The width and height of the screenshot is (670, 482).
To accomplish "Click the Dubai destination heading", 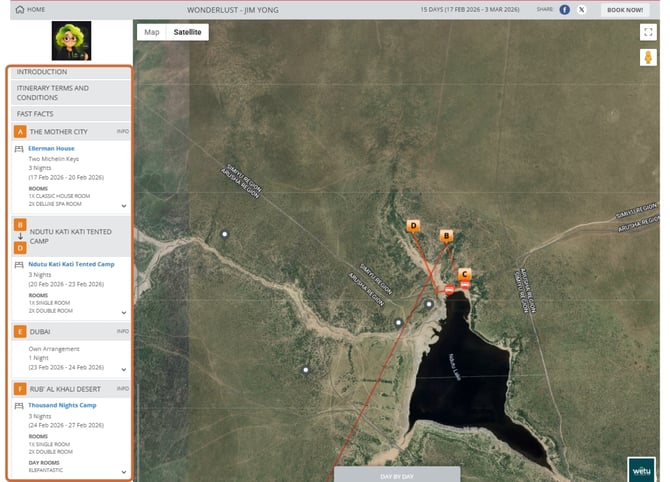I will pyautogui.click(x=40, y=332).
